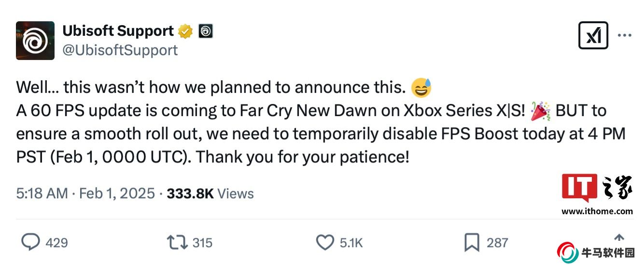The height and width of the screenshot is (265, 644).
Task: Open the Ubisoft Support display name
Action: [x=118, y=31]
